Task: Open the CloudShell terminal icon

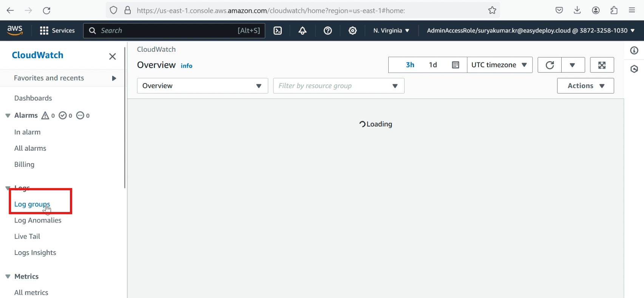Action: [x=278, y=31]
